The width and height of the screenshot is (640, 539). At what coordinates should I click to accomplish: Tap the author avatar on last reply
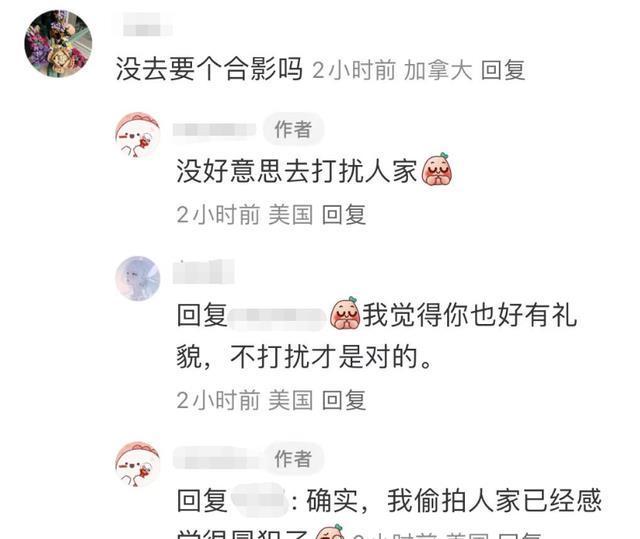[x=138, y=464]
